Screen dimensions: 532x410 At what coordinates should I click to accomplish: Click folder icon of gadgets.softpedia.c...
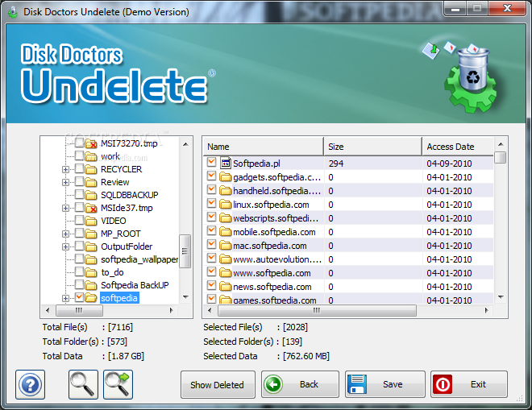click(225, 177)
